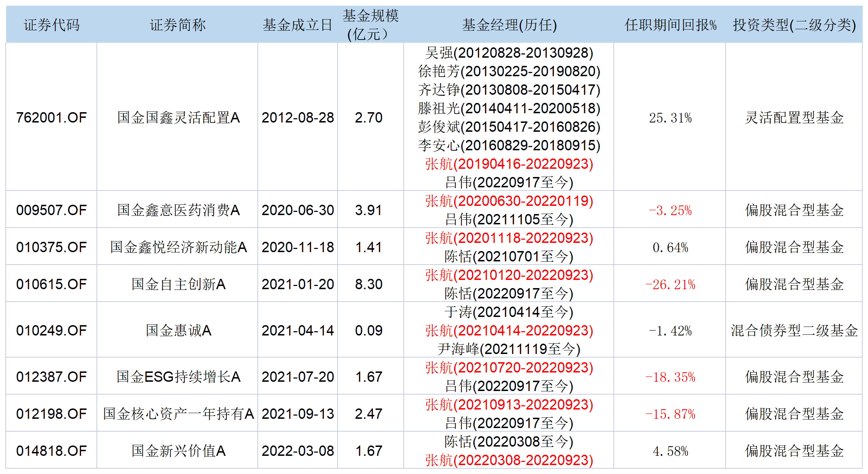Click the 投资类型(二级分类) column header

(794, 25)
